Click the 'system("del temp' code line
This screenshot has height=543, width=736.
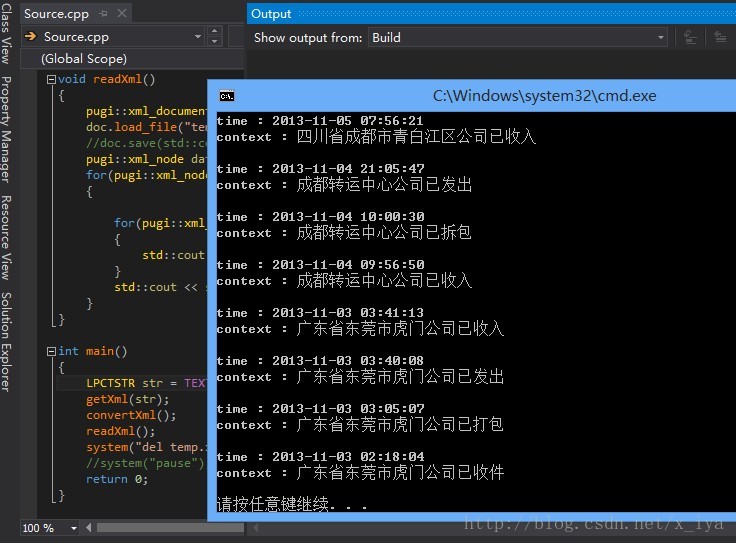(x=146, y=447)
